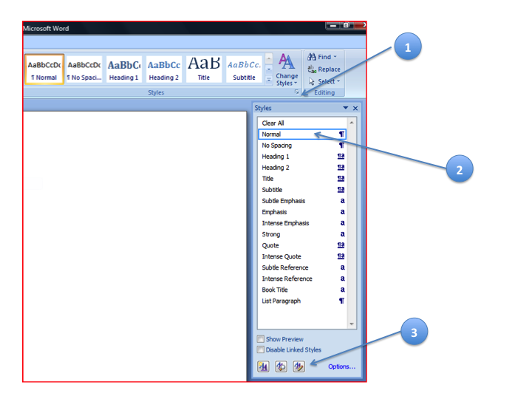Open the Style Inspector icon

pyautogui.click(x=281, y=366)
